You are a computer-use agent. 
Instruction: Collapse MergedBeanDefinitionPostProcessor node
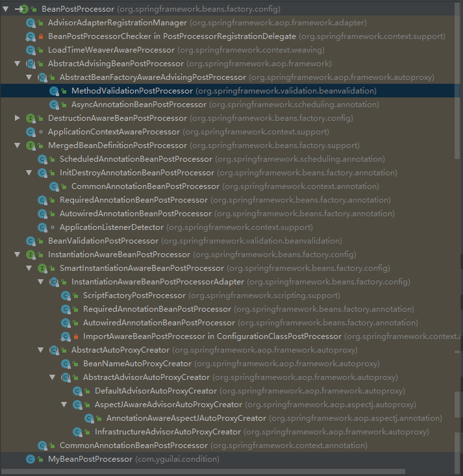(18, 145)
